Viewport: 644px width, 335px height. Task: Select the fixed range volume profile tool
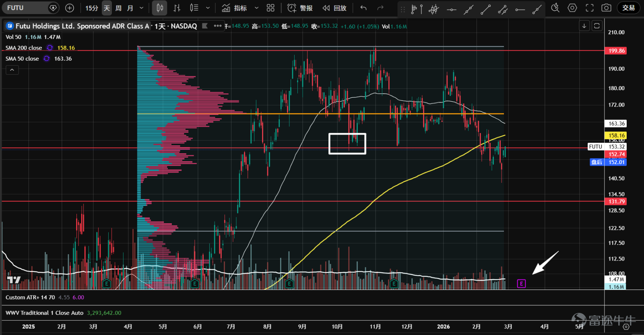[417, 9]
